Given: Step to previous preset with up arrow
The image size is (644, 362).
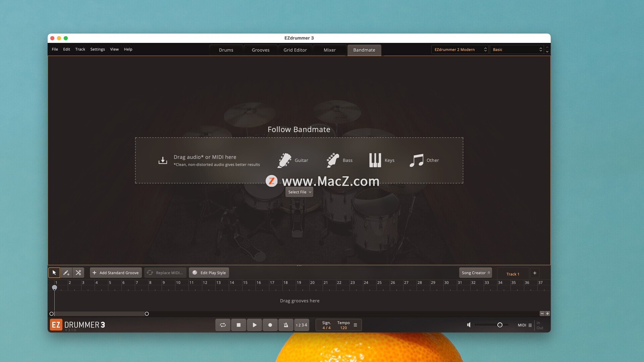Looking at the screenshot, I should pos(547,47).
